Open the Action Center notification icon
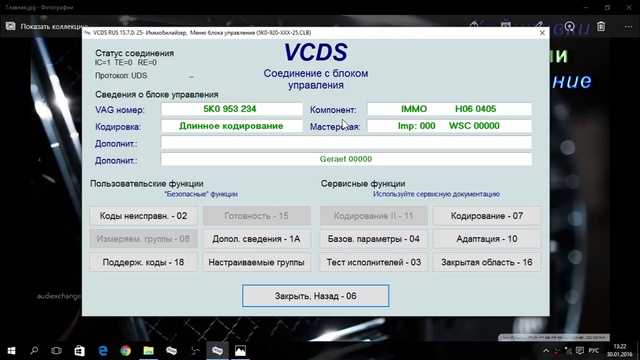 [x=580, y=351]
